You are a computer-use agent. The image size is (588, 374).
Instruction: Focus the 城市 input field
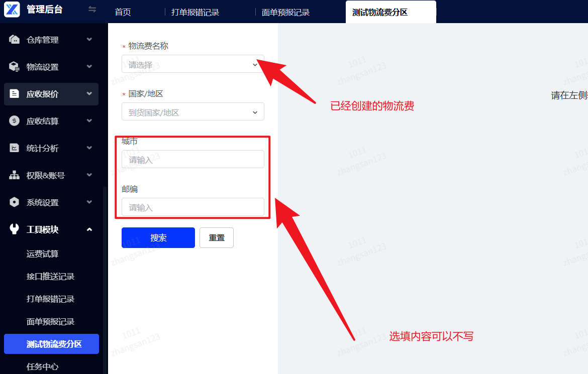pyautogui.click(x=193, y=159)
